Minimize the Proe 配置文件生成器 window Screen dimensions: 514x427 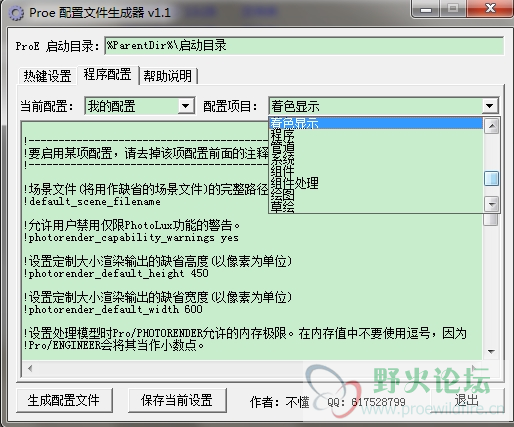coord(426,9)
